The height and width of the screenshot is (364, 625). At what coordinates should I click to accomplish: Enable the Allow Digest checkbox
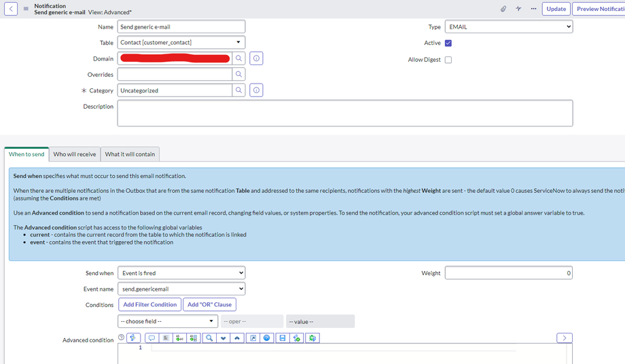pyautogui.click(x=448, y=60)
